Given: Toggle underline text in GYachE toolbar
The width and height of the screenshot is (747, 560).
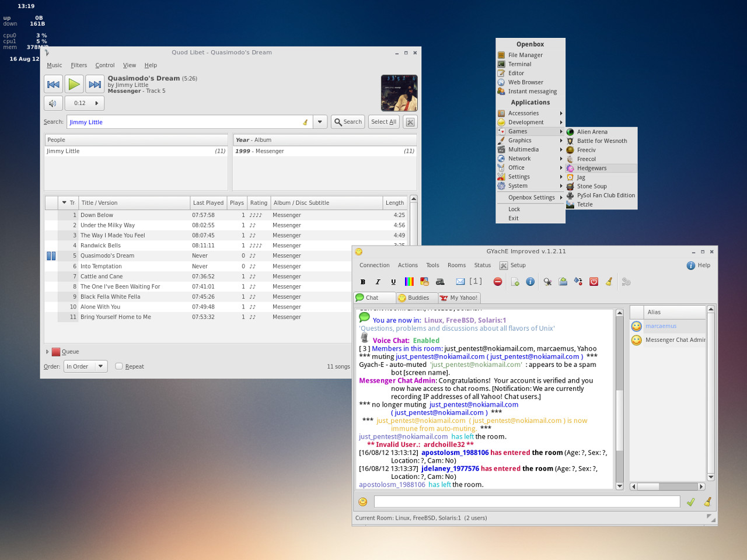Looking at the screenshot, I should [393, 282].
